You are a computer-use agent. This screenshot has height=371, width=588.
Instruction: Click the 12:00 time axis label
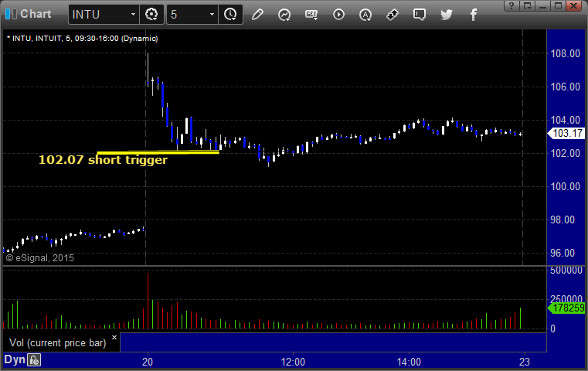(293, 362)
